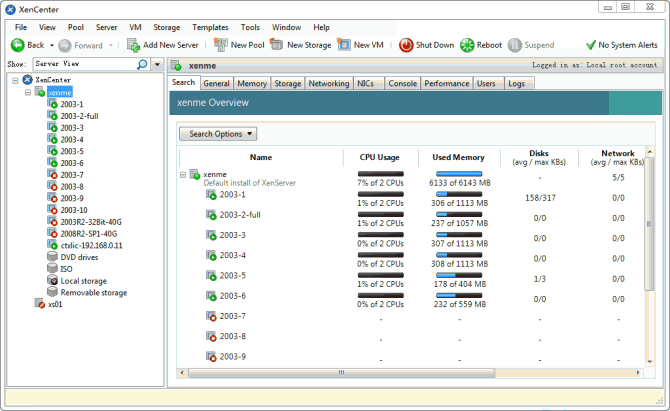Click the horizontal scrollbar thumb in overview

pos(341,373)
